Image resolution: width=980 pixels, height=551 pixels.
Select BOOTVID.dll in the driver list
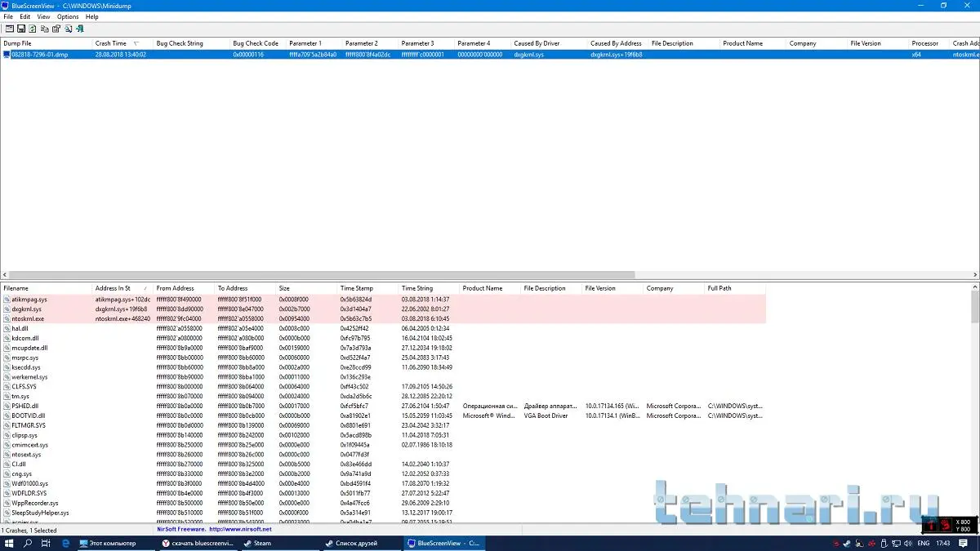click(28, 415)
